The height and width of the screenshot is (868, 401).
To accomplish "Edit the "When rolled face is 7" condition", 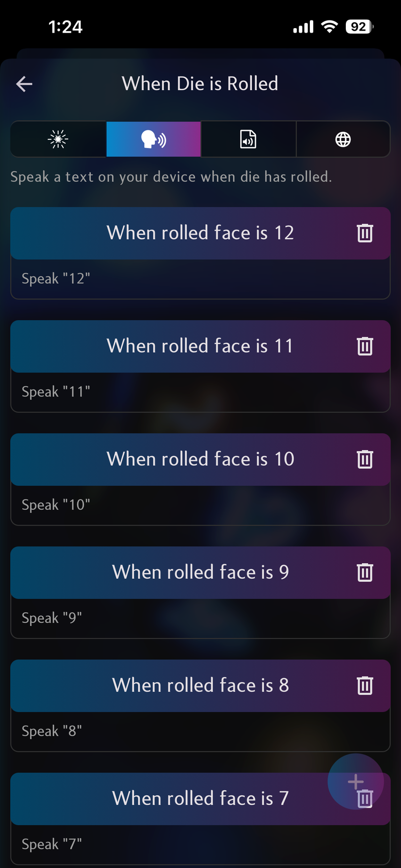I will coord(200,799).
